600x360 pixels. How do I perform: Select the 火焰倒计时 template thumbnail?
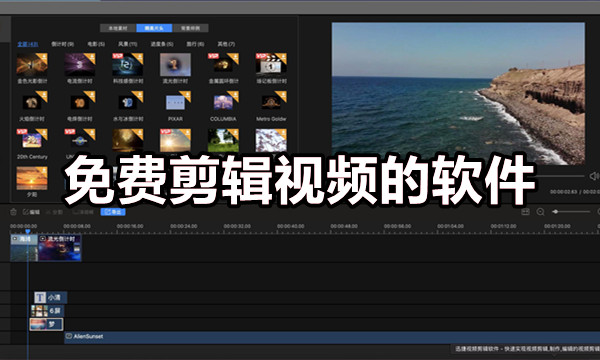32,102
